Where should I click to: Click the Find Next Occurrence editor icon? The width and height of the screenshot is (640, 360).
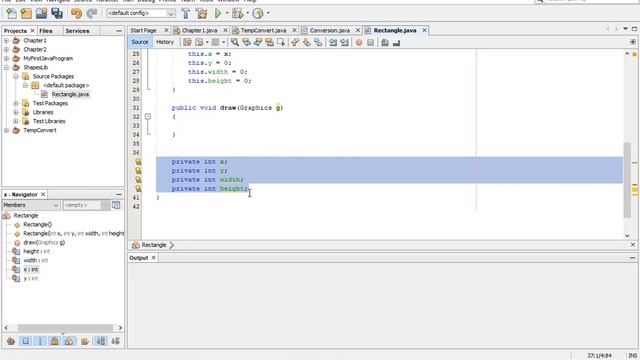(258, 42)
